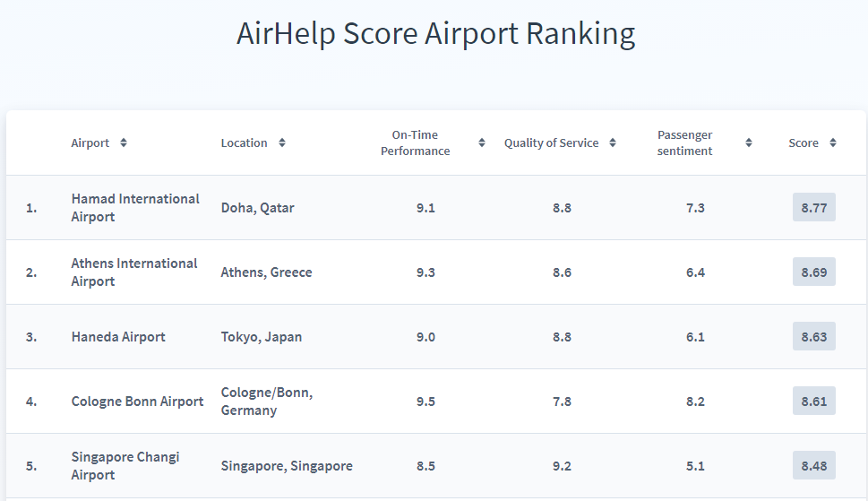This screenshot has height=501, width=868.
Task: Click the Passenger sentiment header label
Action: 685,143
